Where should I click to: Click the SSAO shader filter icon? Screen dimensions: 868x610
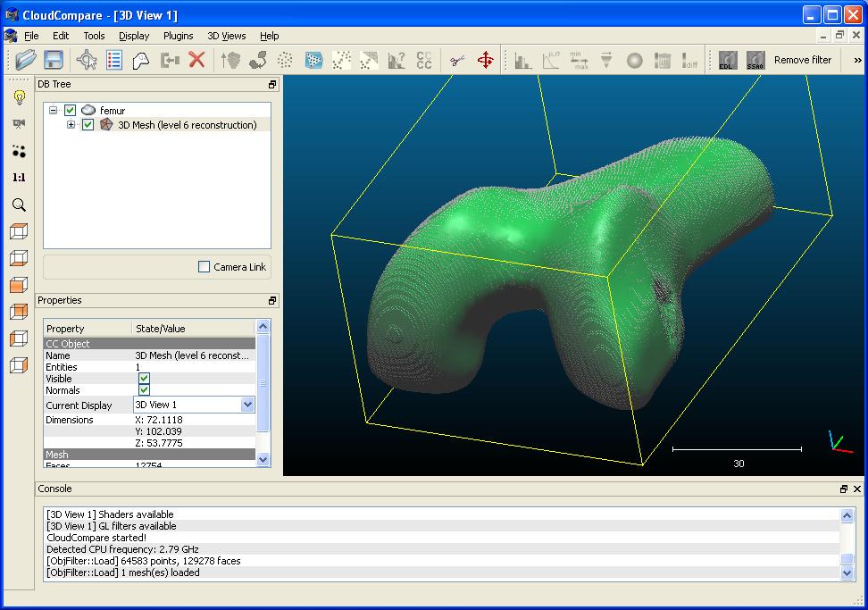coord(755,60)
